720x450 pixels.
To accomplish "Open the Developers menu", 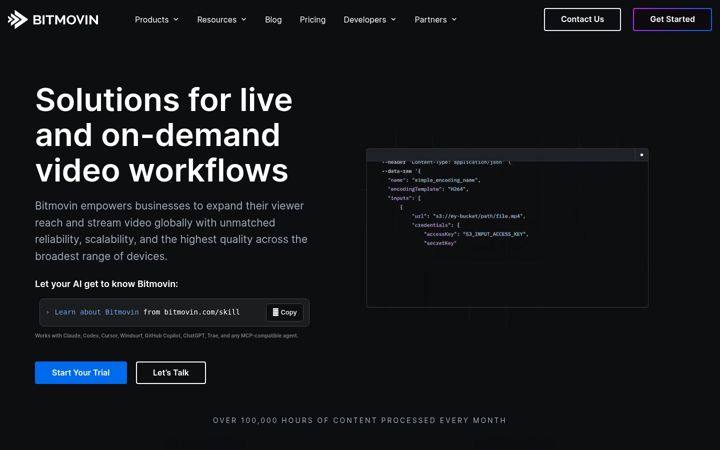I will [x=370, y=19].
